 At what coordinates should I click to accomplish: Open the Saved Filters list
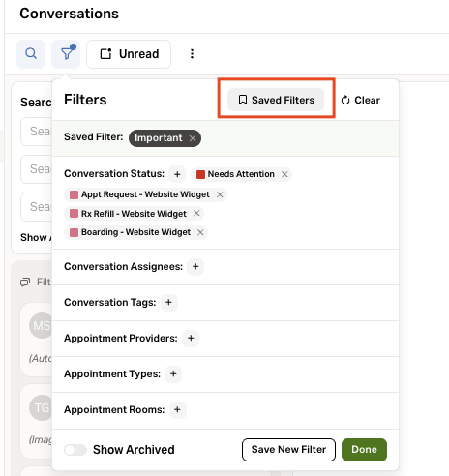276,100
